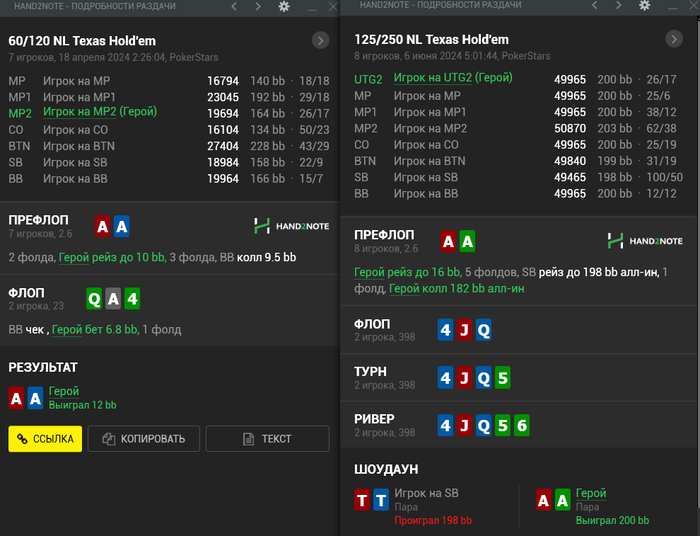700x536 pixels.
Task: Click green 6 river card in right window
Action: coord(521,426)
